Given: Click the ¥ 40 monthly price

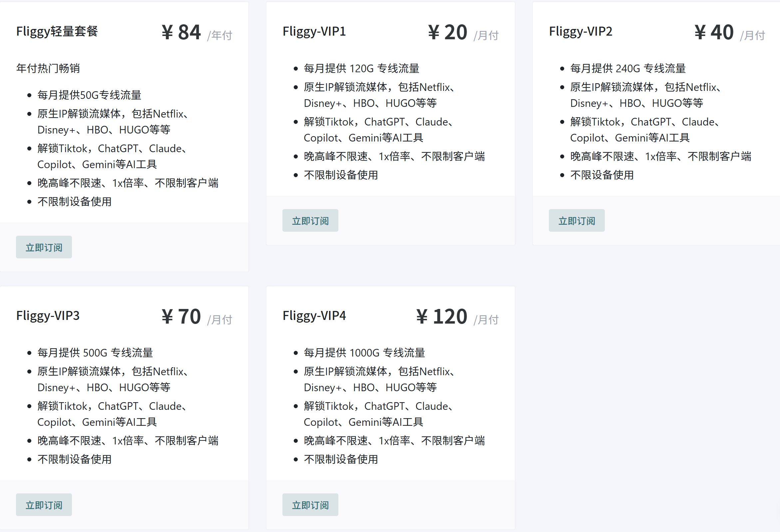Looking at the screenshot, I should [x=714, y=32].
